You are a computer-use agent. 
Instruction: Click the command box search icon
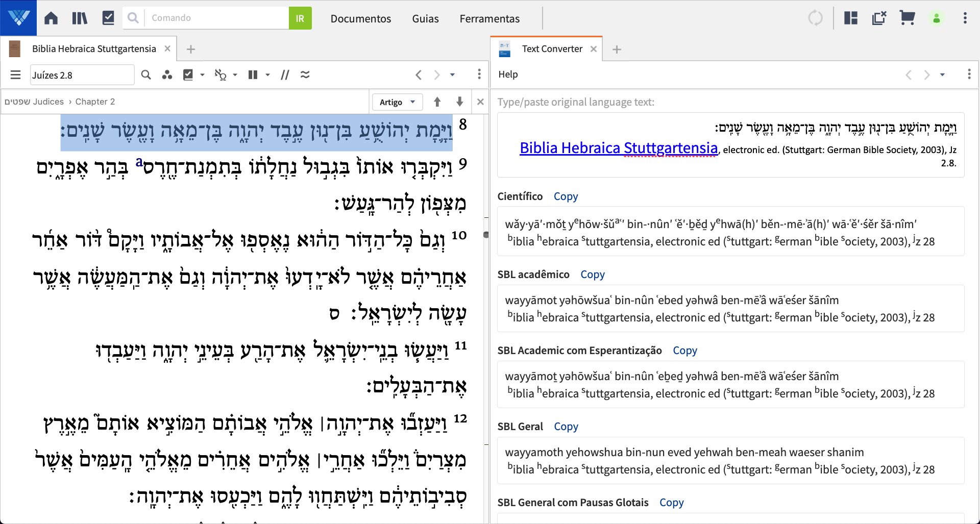[x=133, y=18]
